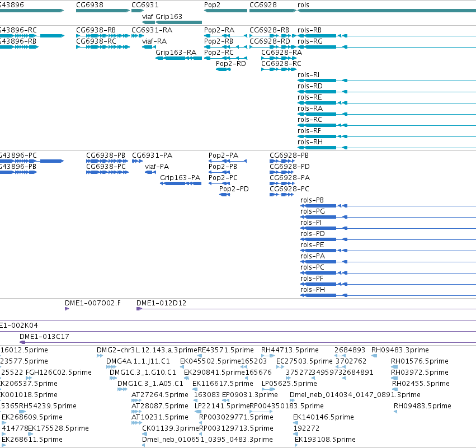Click EST label DMG4A.1_1.J11.C1
The image size is (476, 448).
coord(138,361)
